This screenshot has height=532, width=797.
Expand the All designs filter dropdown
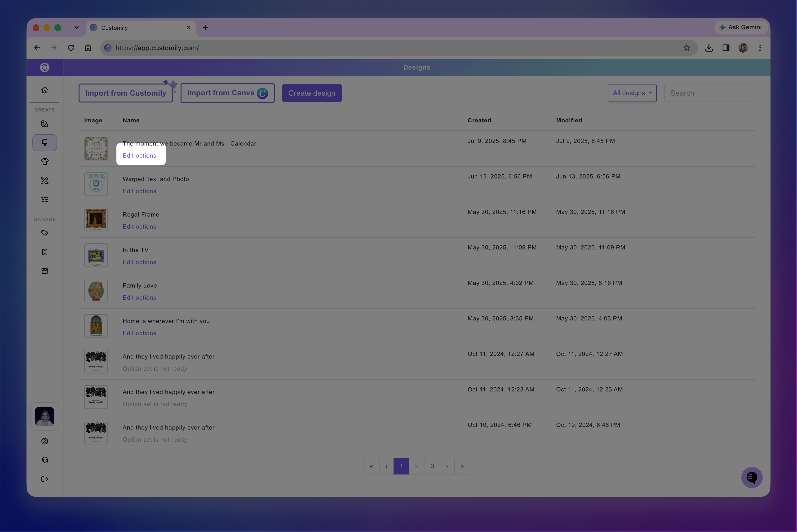coord(633,93)
